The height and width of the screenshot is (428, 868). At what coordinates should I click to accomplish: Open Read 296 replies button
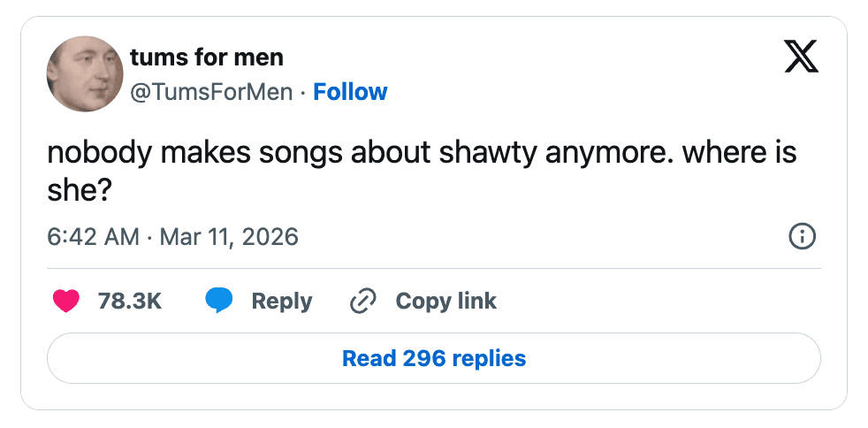(x=433, y=358)
